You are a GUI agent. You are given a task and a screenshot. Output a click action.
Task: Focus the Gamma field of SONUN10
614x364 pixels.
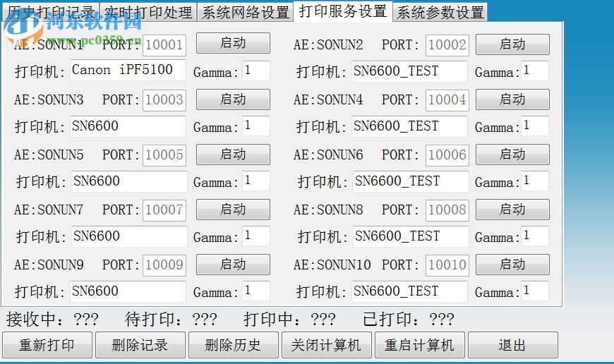pos(534,291)
